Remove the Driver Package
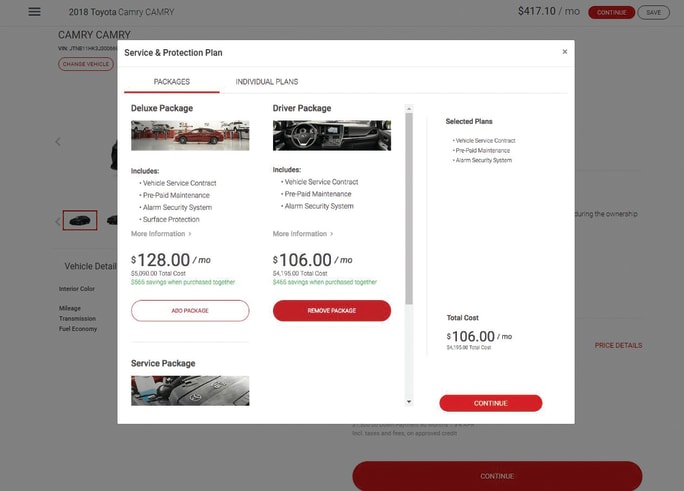684x491 pixels. coord(332,310)
